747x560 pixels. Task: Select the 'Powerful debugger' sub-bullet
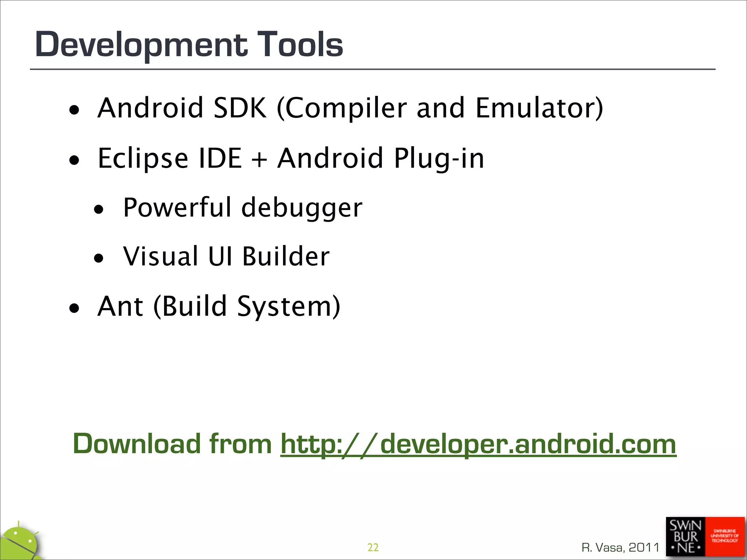click(x=243, y=207)
